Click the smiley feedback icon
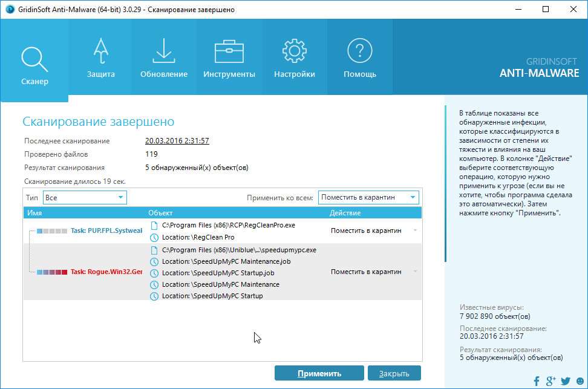This screenshot has height=389, width=588. (x=580, y=381)
